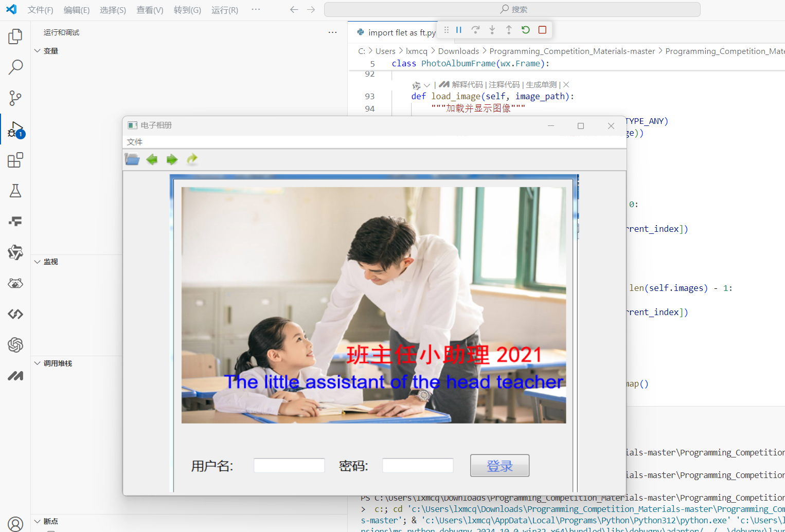Step out in debug toolbar
This screenshot has height=532, width=785.
point(509,30)
